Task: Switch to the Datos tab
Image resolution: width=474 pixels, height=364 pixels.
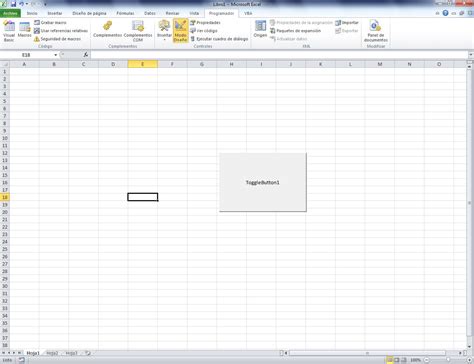Action: pos(150,13)
